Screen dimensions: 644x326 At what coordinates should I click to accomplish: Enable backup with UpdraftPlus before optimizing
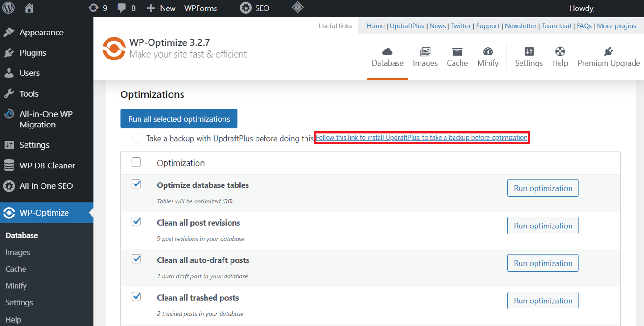click(x=137, y=138)
